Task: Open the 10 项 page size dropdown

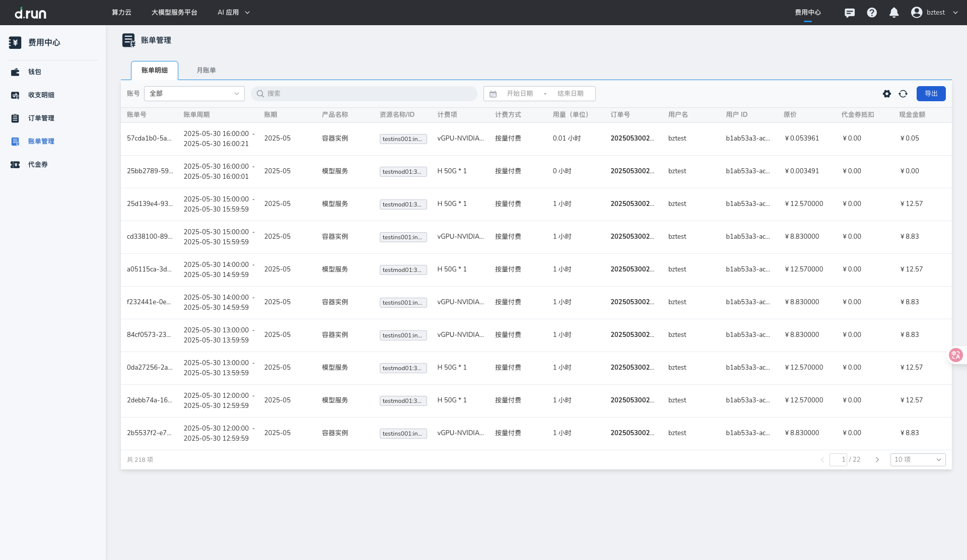Action: coord(917,460)
